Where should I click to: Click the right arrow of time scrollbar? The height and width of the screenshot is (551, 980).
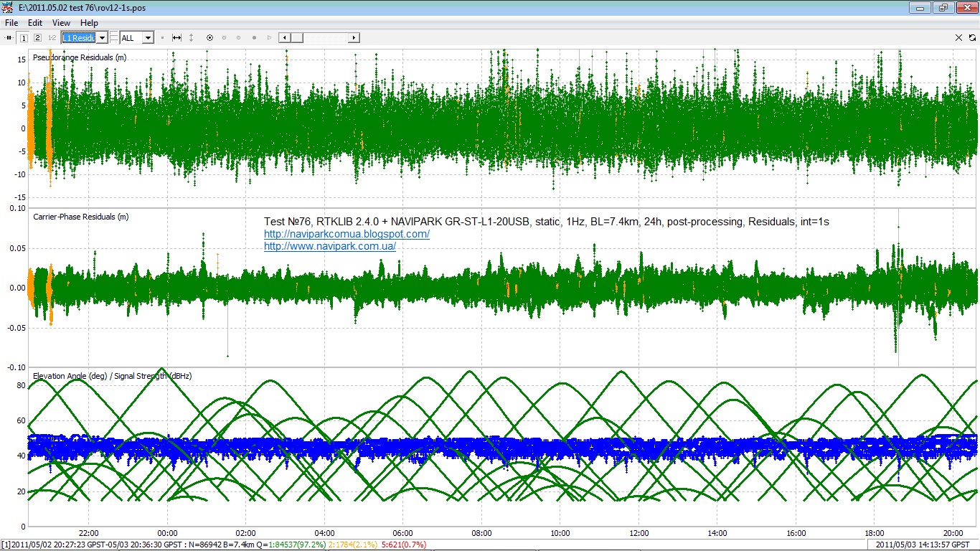point(354,37)
